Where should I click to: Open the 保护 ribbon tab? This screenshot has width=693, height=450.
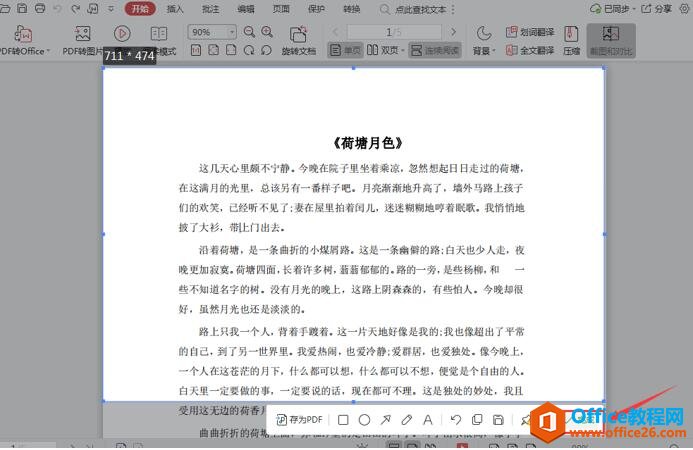[x=316, y=9]
